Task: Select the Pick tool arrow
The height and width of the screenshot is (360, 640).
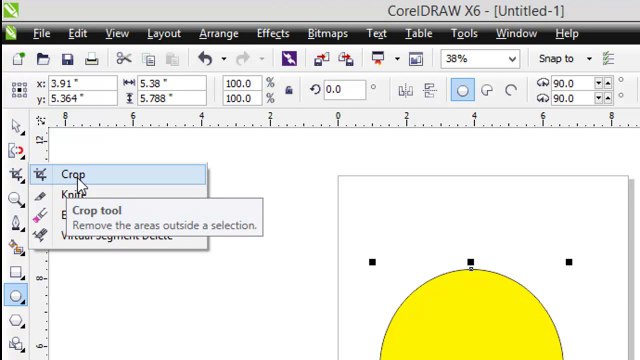Action: coord(16,127)
